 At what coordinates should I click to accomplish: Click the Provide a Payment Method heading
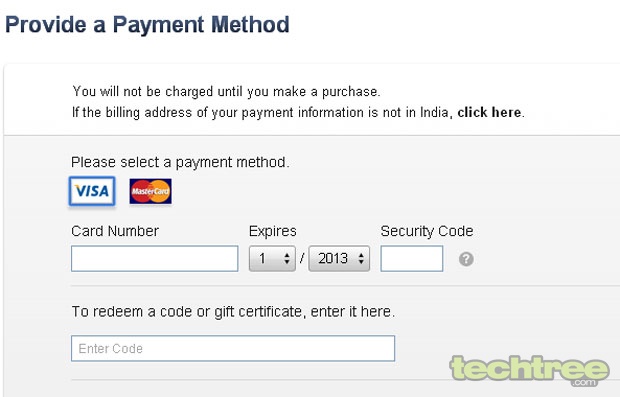pyautogui.click(x=147, y=25)
